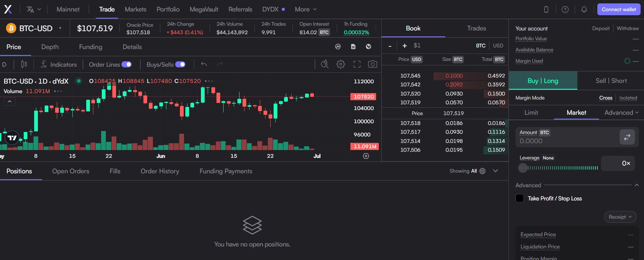Redo the chart action
Image resolution: width=644 pixels, height=260 pixels.
[220, 64]
